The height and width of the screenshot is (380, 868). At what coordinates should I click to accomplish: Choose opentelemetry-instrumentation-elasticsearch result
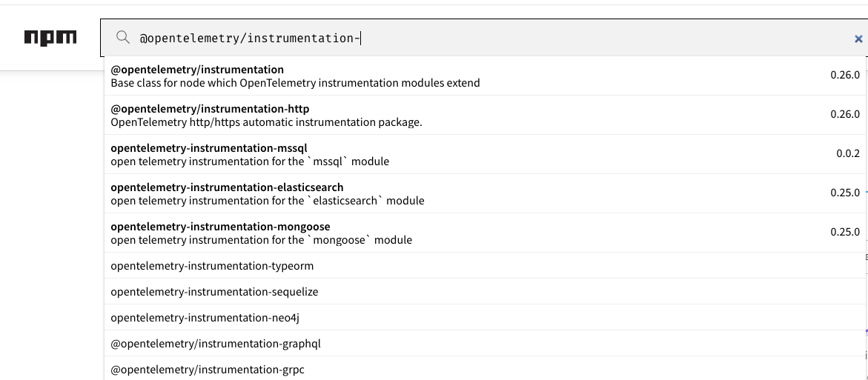pyautogui.click(x=486, y=193)
